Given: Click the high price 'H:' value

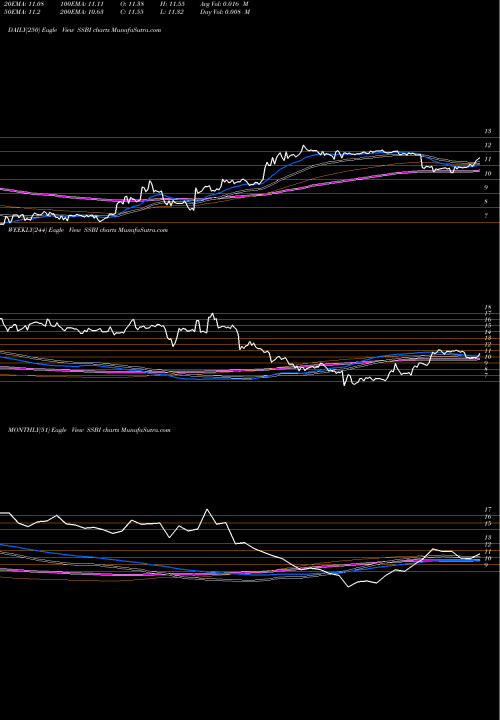Looking at the screenshot, I should (172, 3).
